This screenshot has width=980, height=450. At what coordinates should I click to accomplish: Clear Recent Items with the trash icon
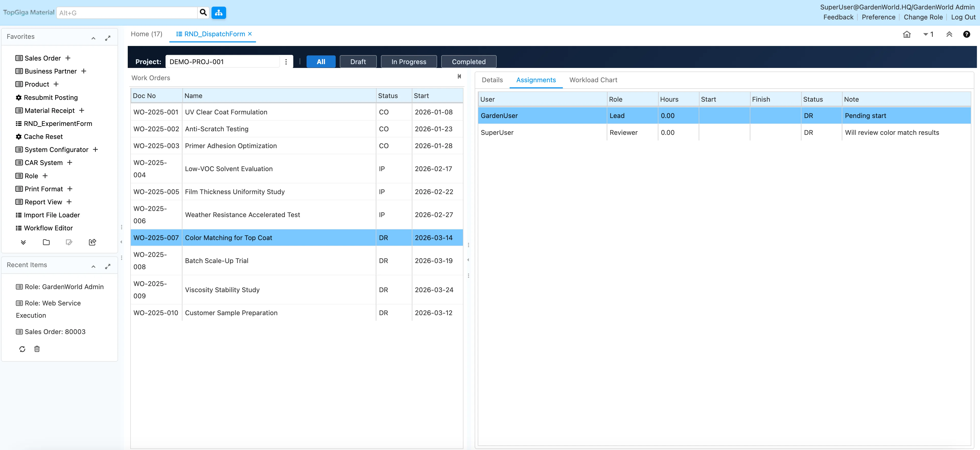37,349
